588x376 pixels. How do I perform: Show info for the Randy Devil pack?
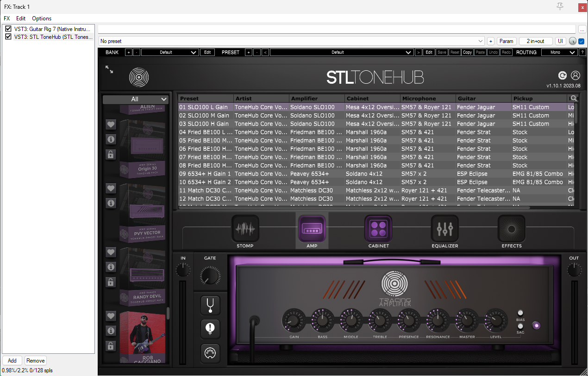click(111, 267)
